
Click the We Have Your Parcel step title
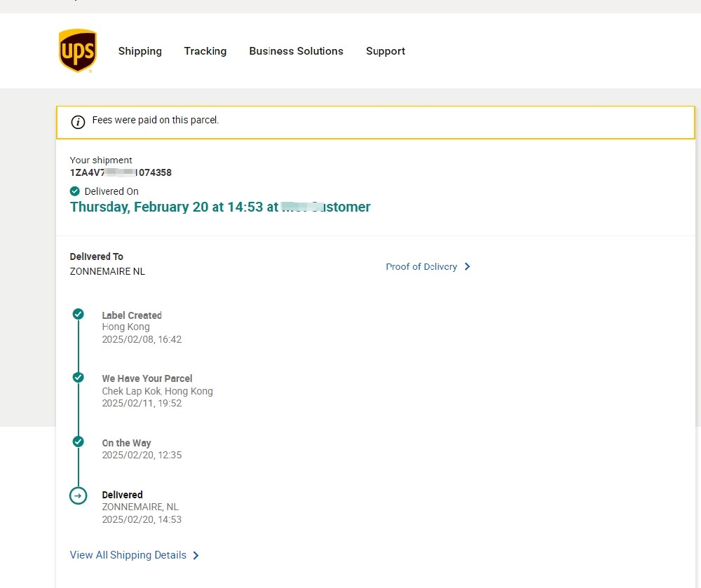coord(147,378)
